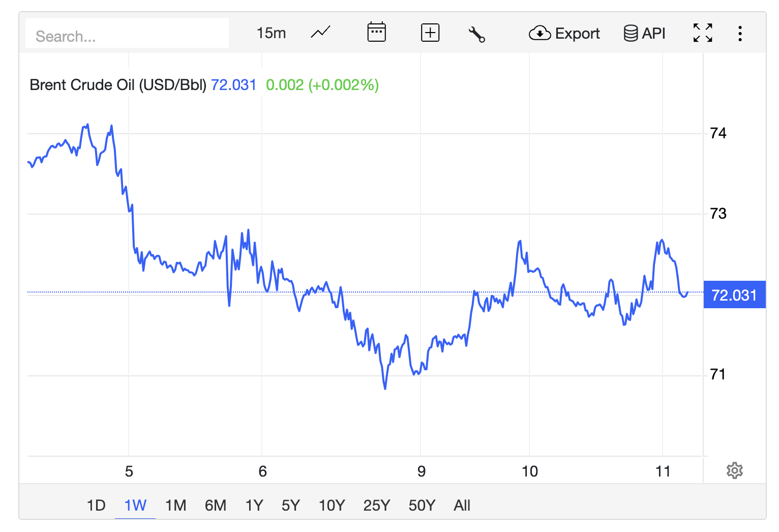Click the Export cloud download button

(564, 34)
